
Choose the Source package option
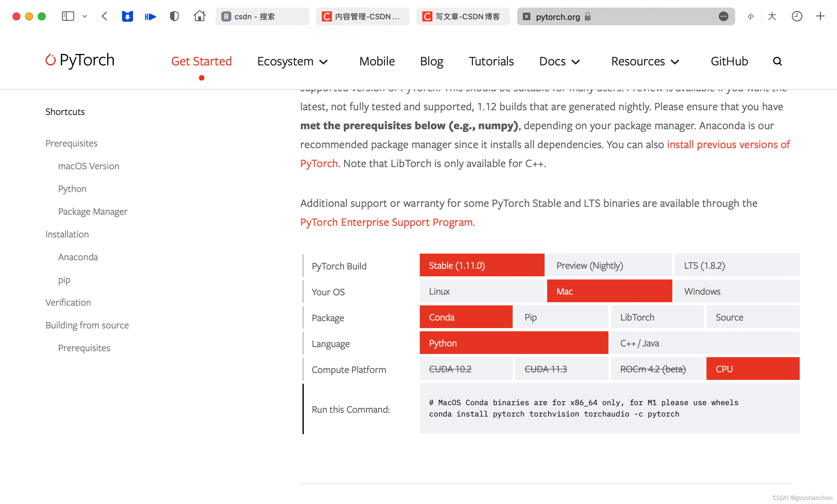(753, 317)
